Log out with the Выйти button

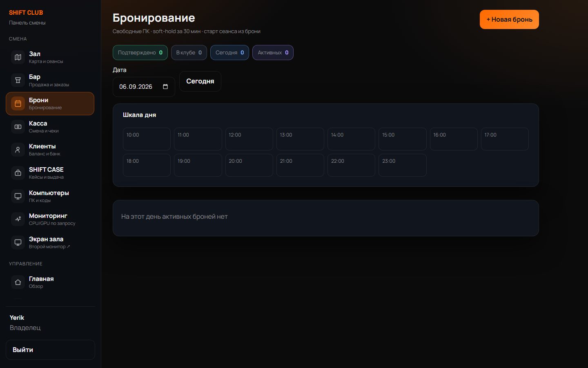(x=50, y=350)
